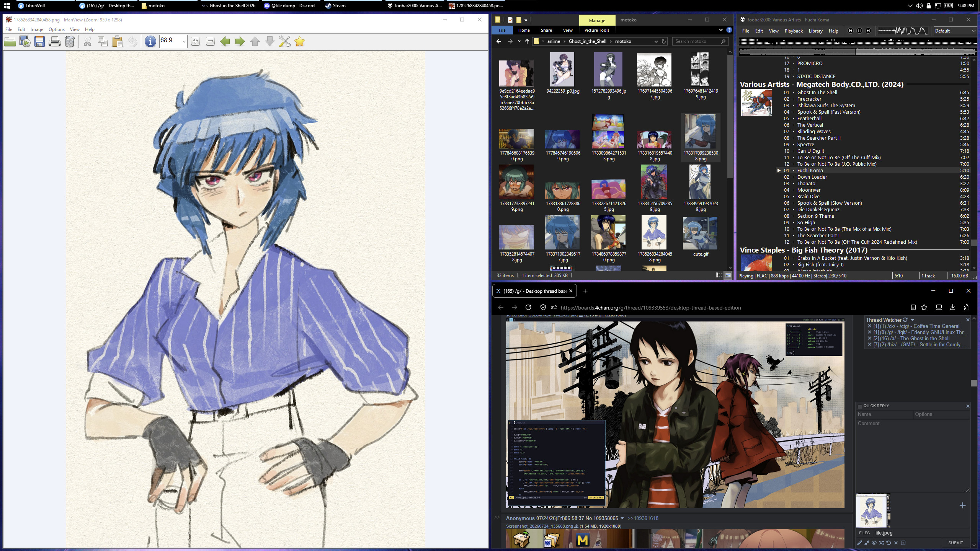Reload the 4chan page in the browser
The image size is (980, 551).
[x=528, y=307]
